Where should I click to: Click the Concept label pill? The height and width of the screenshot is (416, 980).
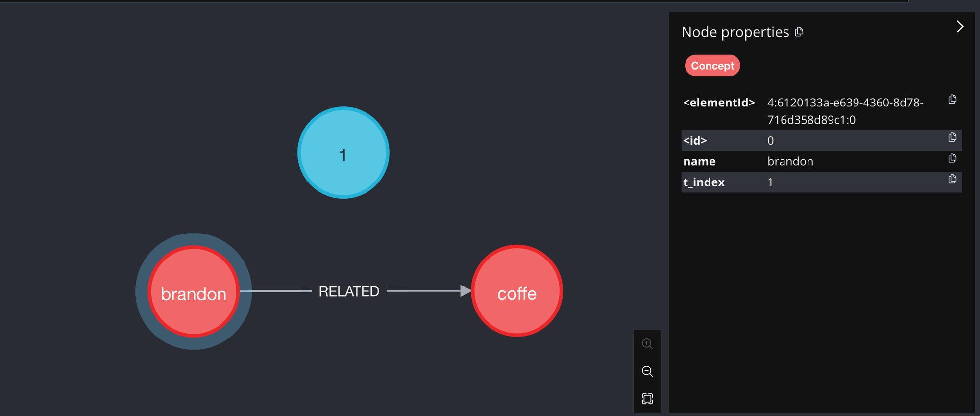click(x=712, y=66)
